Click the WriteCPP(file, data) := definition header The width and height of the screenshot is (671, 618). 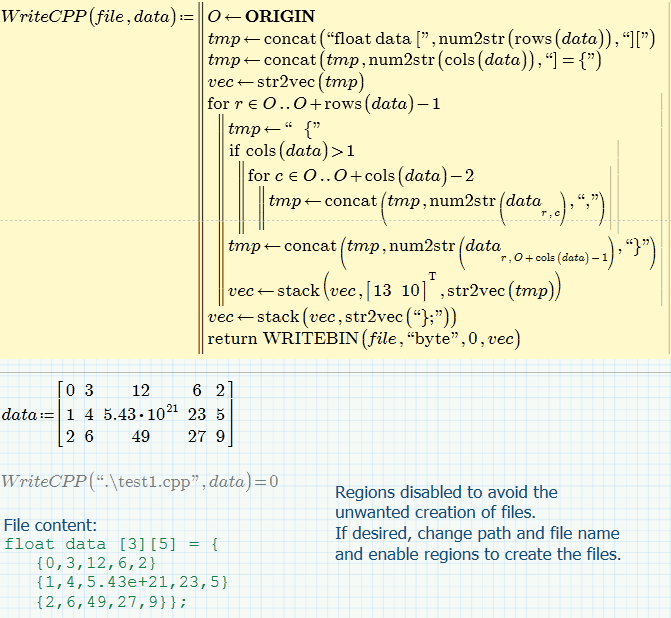coord(98,17)
